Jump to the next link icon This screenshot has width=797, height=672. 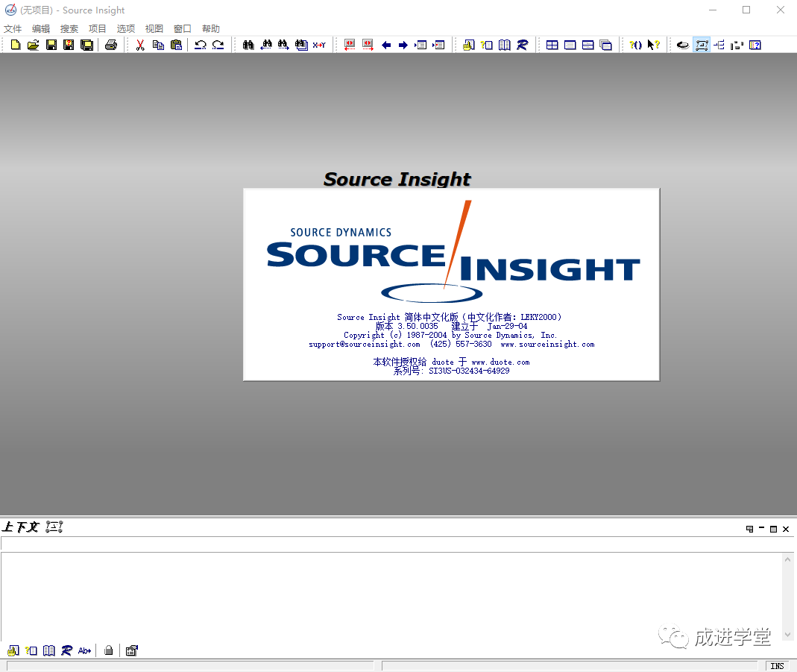(368, 45)
